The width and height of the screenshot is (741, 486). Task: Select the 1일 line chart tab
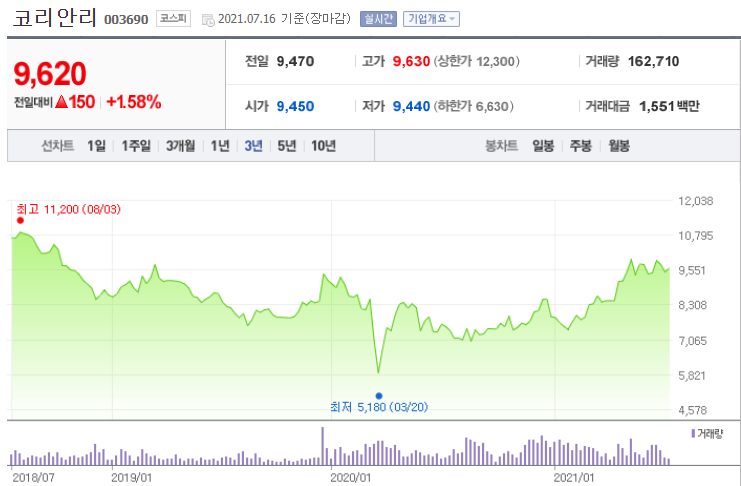(x=96, y=146)
